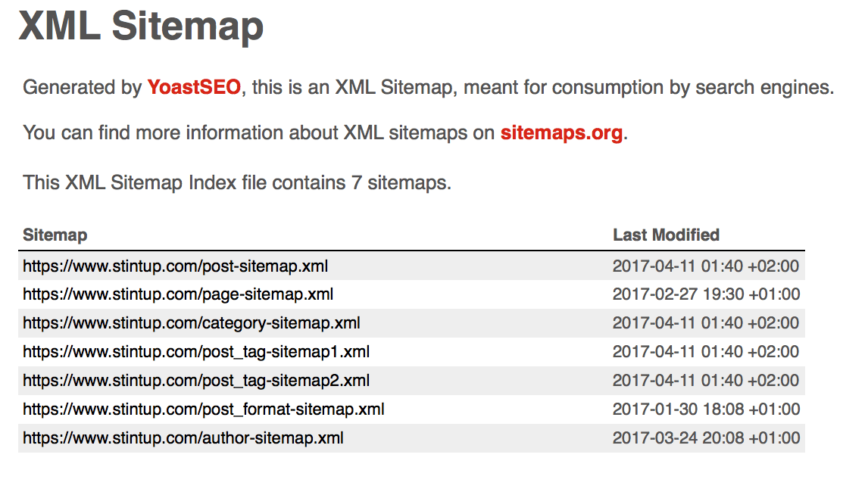Click the Last Modified column header
The image size is (868, 492).
click(x=666, y=235)
